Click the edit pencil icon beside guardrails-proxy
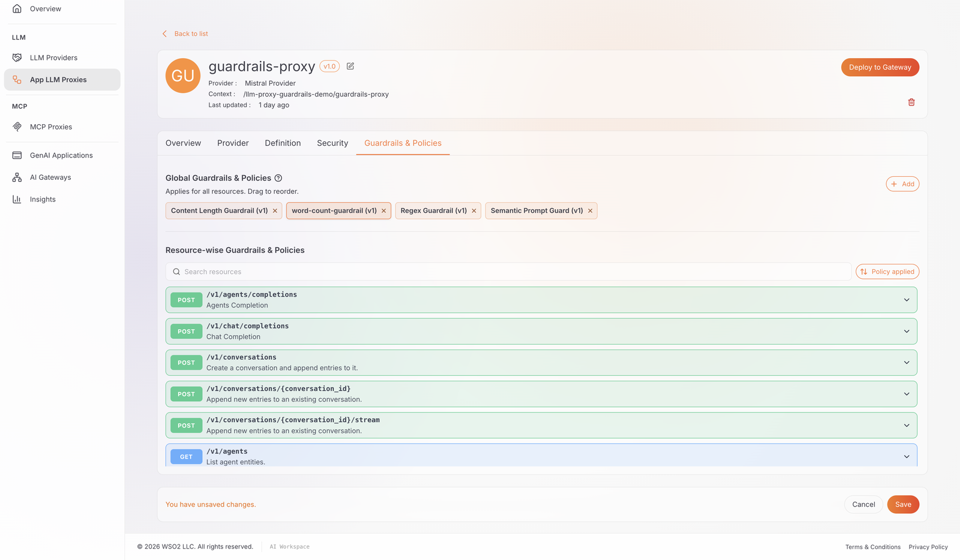 pos(350,66)
